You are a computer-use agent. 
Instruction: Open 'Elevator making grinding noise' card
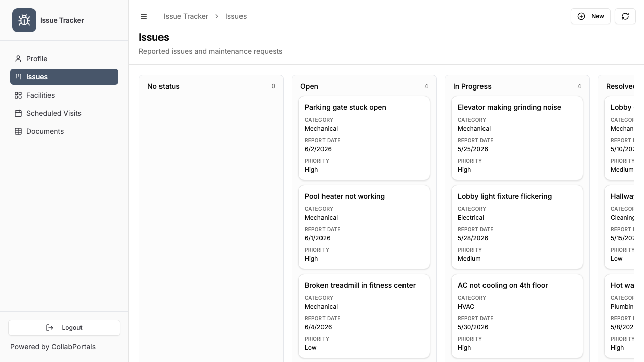tap(517, 138)
